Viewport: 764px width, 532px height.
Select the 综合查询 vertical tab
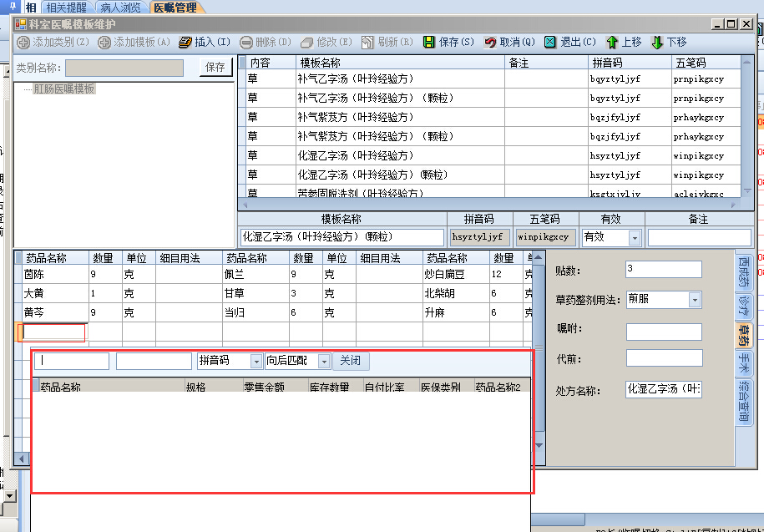coord(744,401)
